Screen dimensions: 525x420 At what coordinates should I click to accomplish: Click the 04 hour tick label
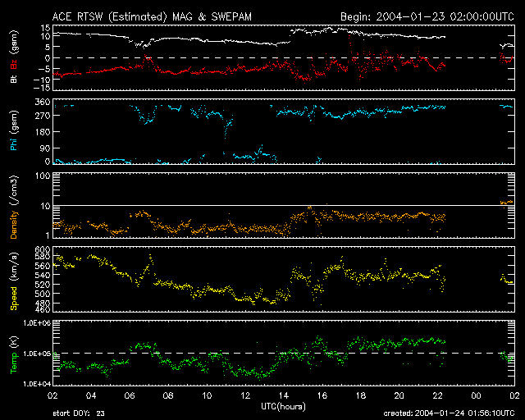click(91, 395)
